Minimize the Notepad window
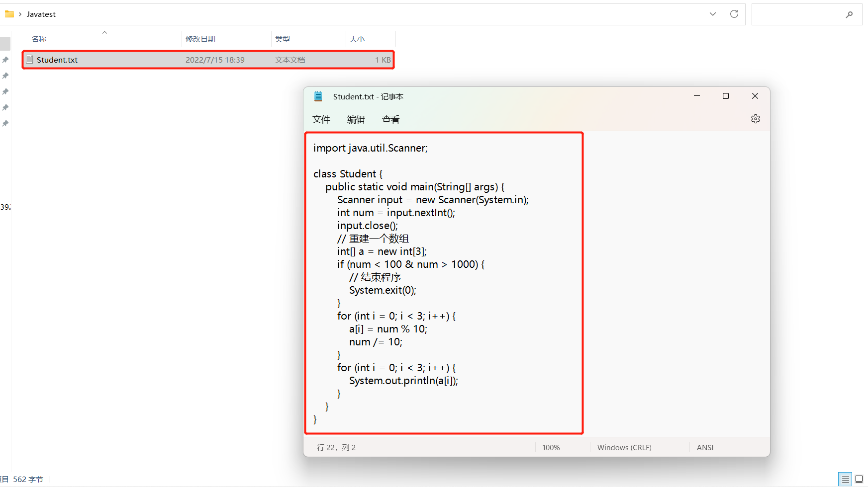Screen dimensions: 868x487 pyautogui.click(x=697, y=96)
